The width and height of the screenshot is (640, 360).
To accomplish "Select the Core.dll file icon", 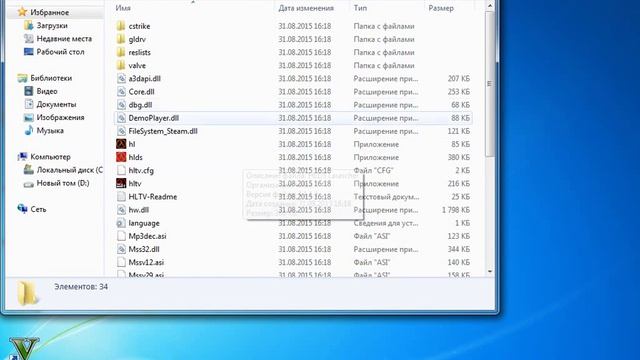I will coord(121,92).
